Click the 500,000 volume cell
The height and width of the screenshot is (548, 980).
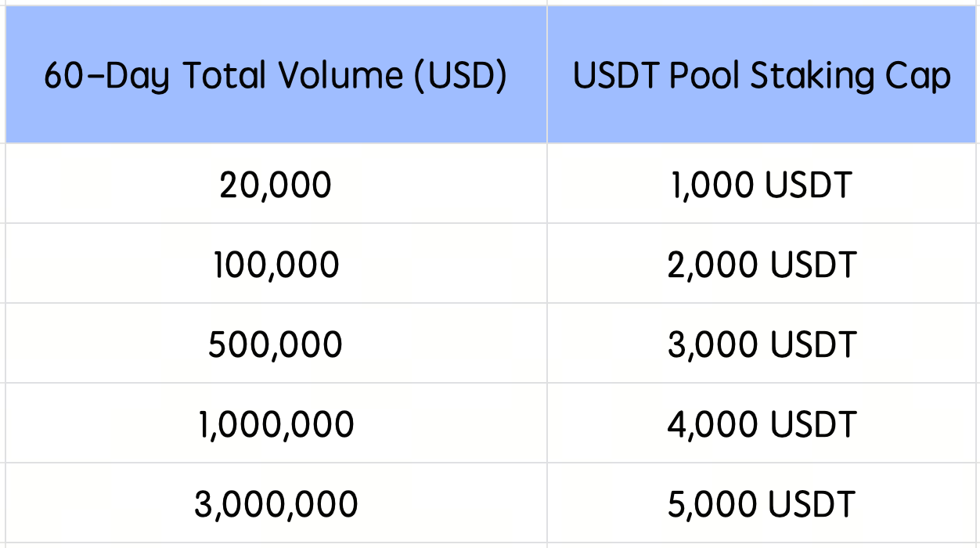pyautogui.click(x=276, y=344)
